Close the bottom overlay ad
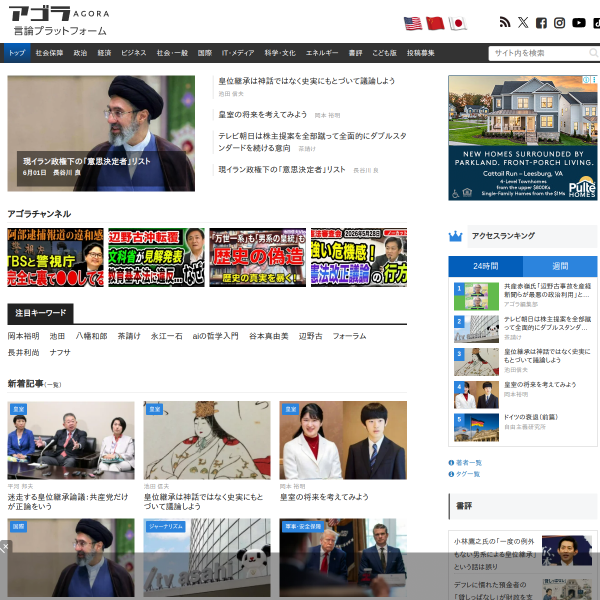The height and width of the screenshot is (600, 600). [5, 546]
